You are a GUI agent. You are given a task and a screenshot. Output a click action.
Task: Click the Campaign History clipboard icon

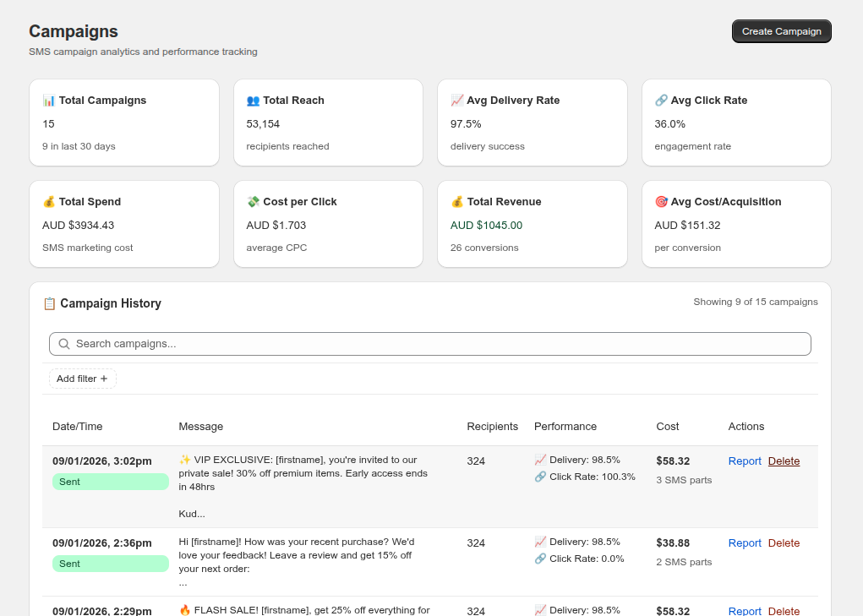pos(49,303)
